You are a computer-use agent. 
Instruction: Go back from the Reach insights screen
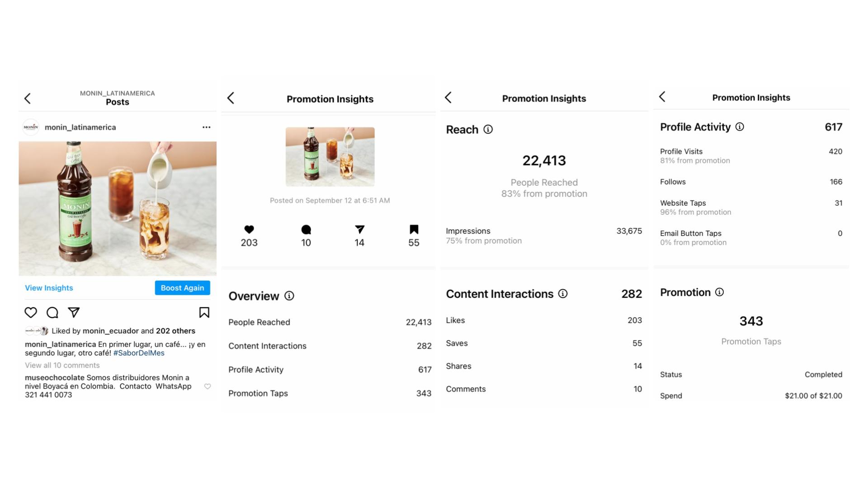click(448, 98)
